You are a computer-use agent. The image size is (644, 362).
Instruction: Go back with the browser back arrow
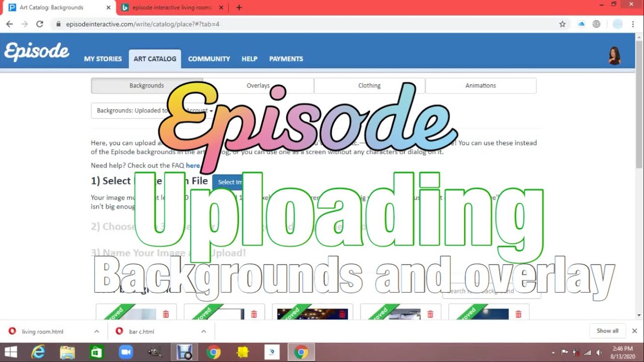pyautogui.click(x=10, y=24)
